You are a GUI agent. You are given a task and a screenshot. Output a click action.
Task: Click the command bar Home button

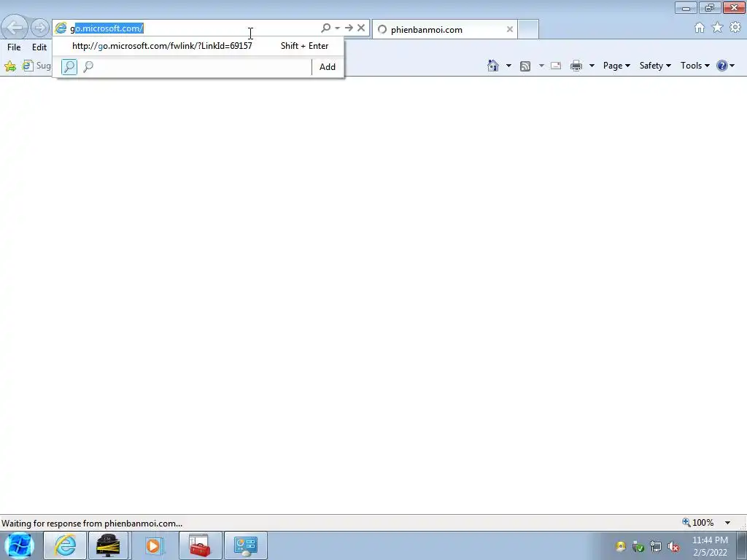click(x=493, y=66)
